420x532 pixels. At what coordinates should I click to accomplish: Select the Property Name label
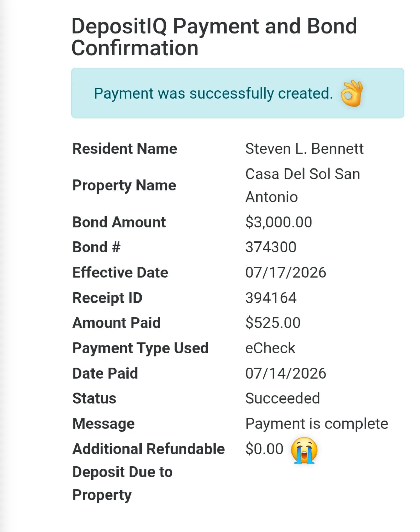pos(124,186)
